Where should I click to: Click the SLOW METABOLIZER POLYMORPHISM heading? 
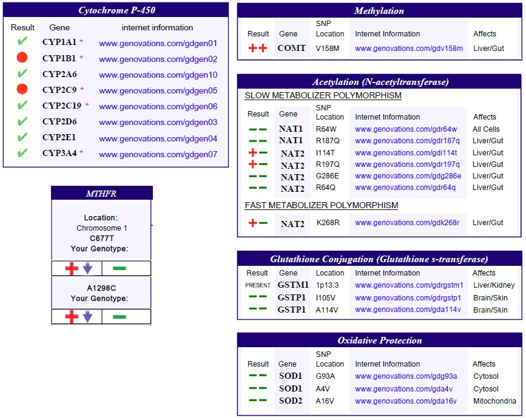(x=323, y=96)
